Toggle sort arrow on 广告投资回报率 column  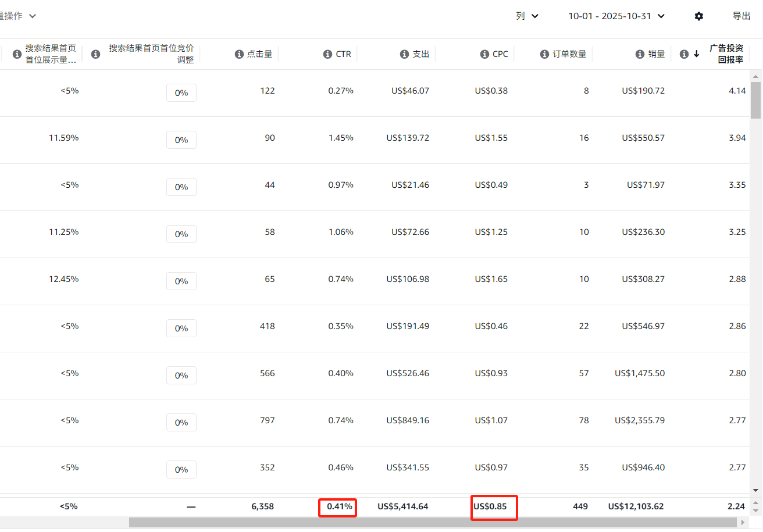697,54
